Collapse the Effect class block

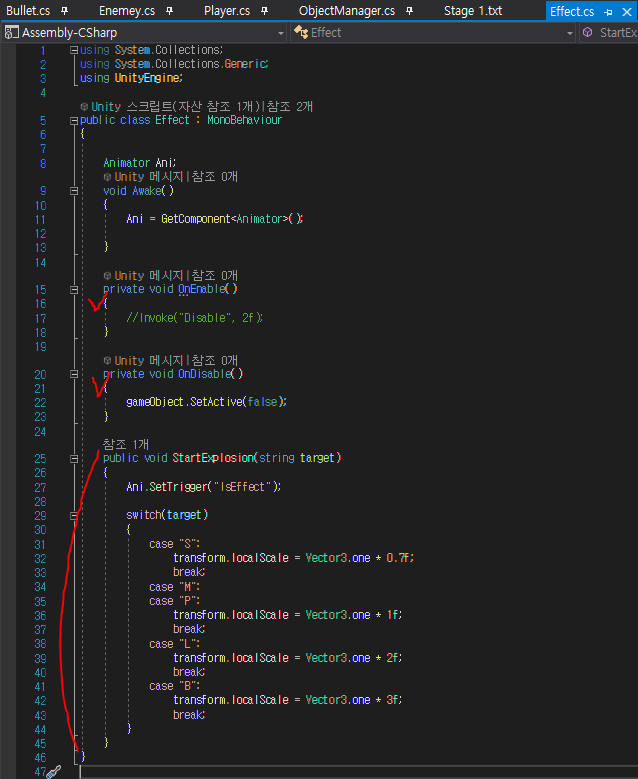[x=74, y=120]
